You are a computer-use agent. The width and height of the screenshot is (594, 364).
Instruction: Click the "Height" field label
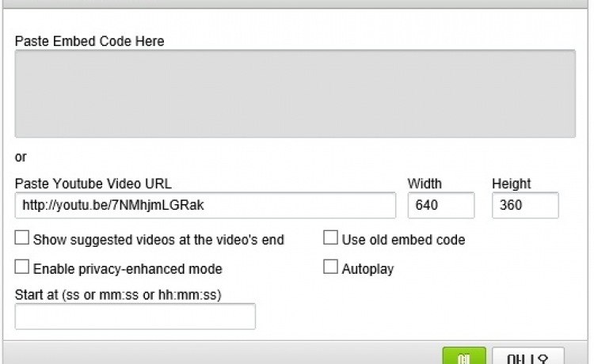512,184
